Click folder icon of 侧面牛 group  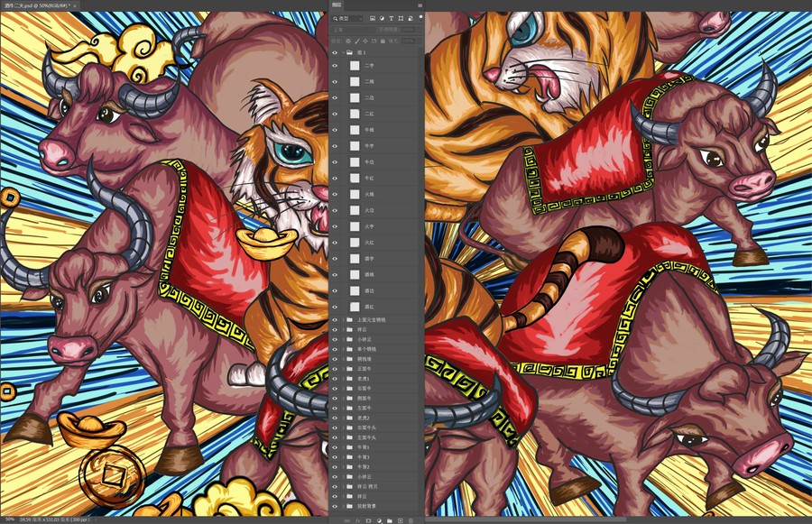pos(349,398)
